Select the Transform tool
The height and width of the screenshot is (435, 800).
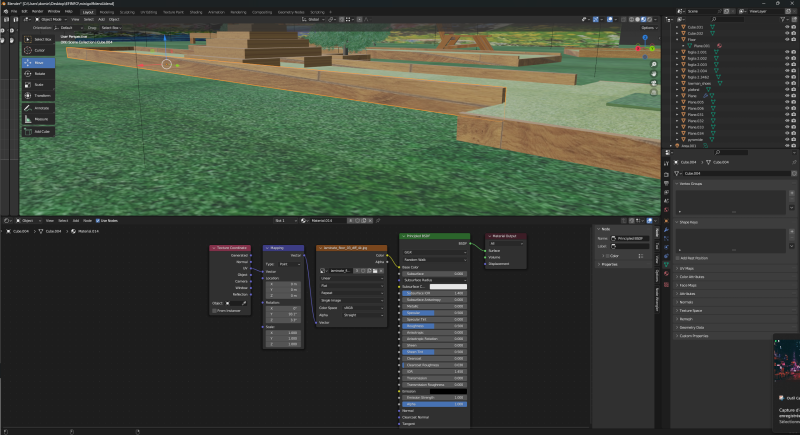click(38, 95)
